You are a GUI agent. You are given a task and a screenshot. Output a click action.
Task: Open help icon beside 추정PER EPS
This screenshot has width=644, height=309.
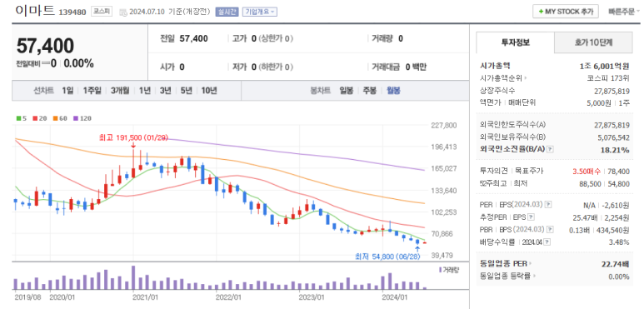(531, 217)
